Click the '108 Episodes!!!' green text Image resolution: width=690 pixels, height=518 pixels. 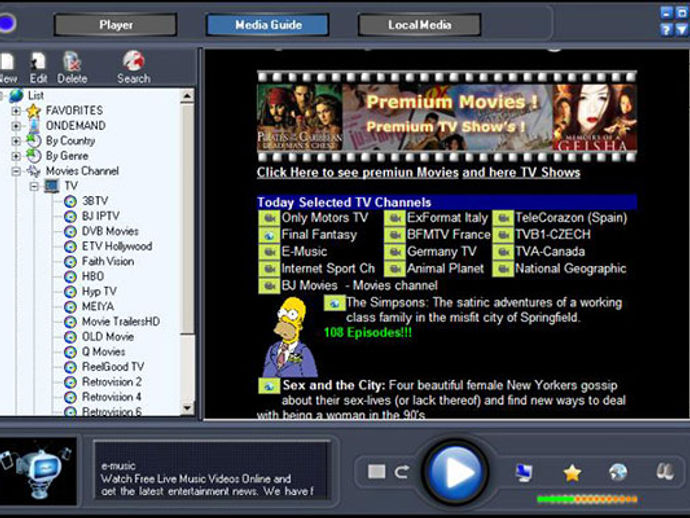pos(368,332)
